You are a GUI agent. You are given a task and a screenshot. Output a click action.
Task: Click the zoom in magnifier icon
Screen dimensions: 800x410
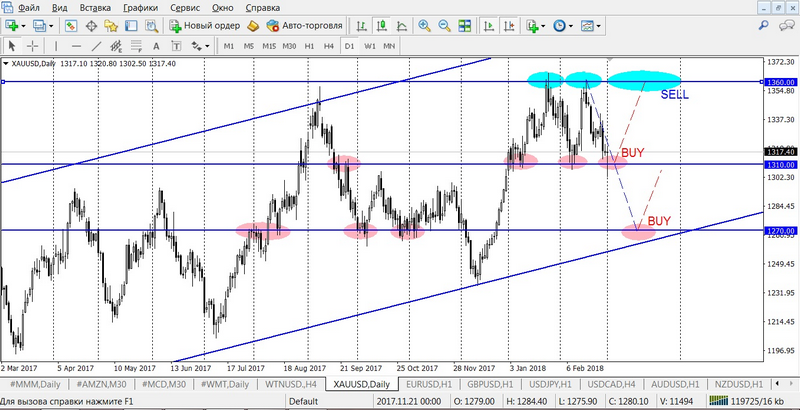point(425,26)
